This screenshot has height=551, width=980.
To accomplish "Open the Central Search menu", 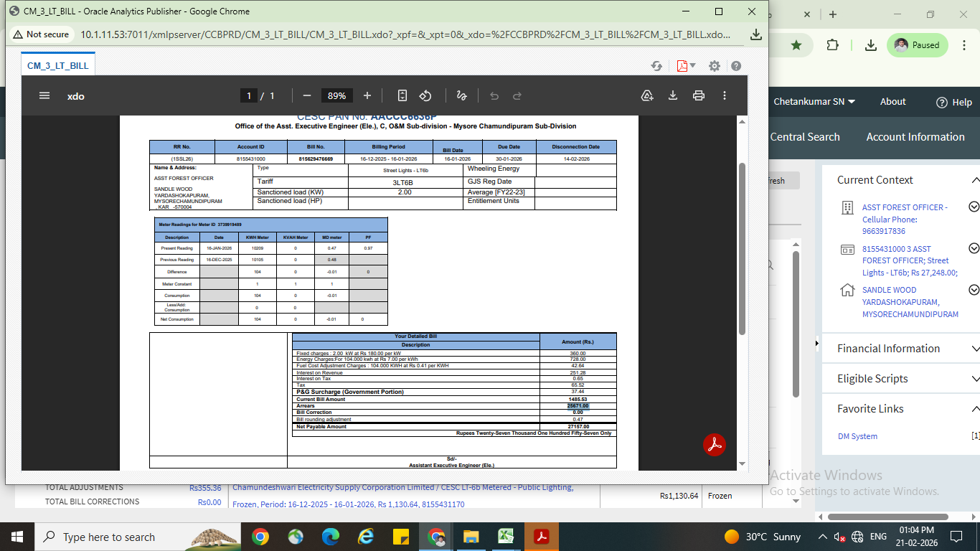I will 805,137.
